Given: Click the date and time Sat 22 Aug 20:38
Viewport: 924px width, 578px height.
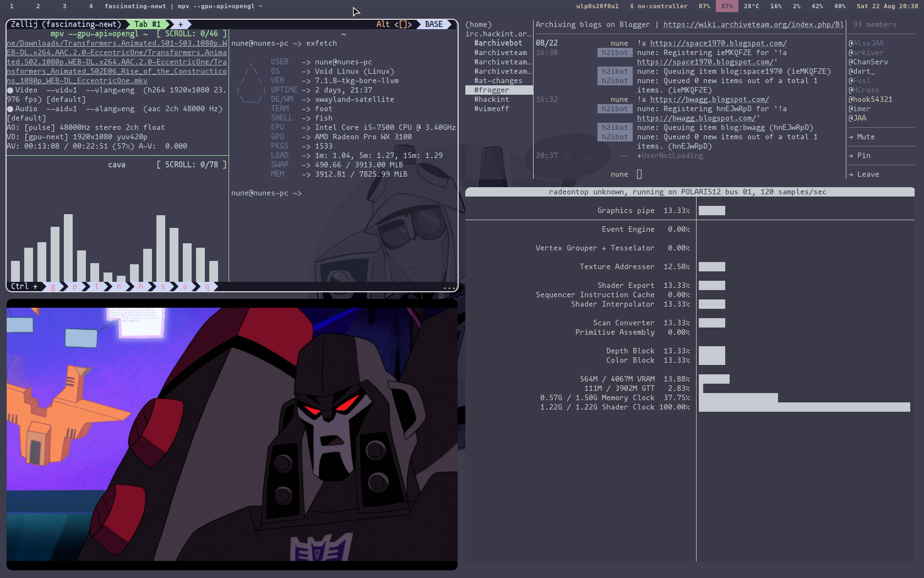Looking at the screenshot, I should (887, 7).
